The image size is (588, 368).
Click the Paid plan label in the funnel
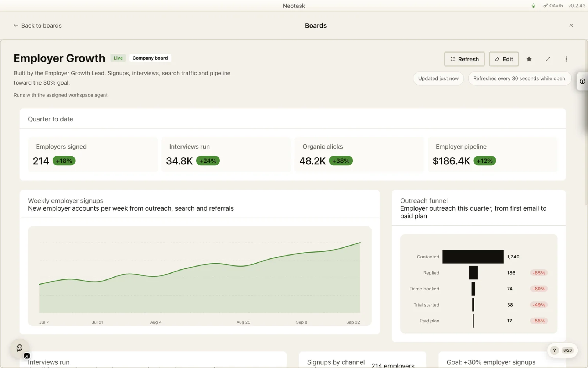click(x=429, y=321)
